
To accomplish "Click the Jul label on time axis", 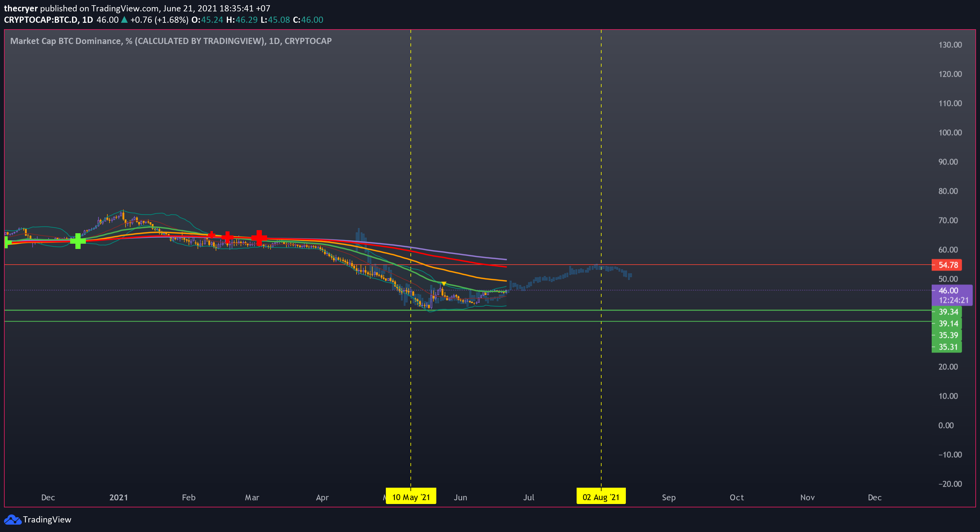I will coord(529,497).
